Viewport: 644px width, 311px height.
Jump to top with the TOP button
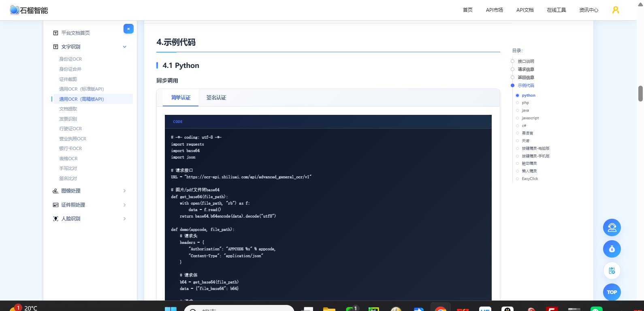[x=612, y=292]
